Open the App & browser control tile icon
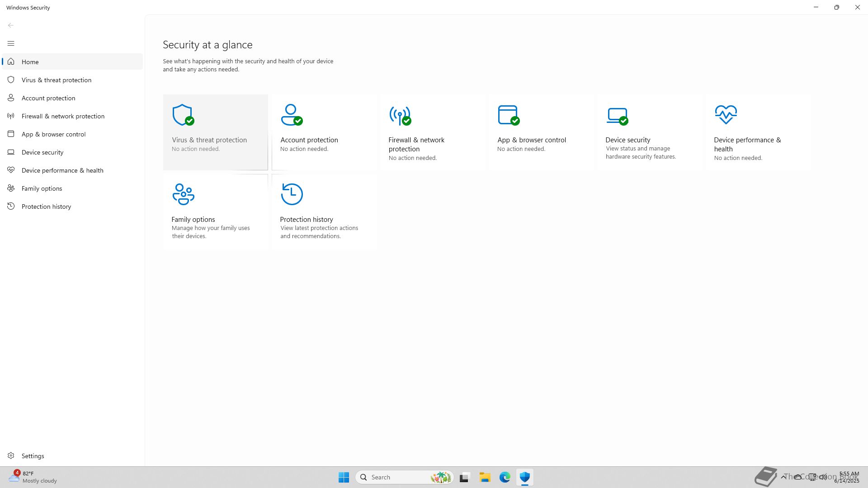The height and width of the screenshot is (488, 868). [x=508, y=115]
